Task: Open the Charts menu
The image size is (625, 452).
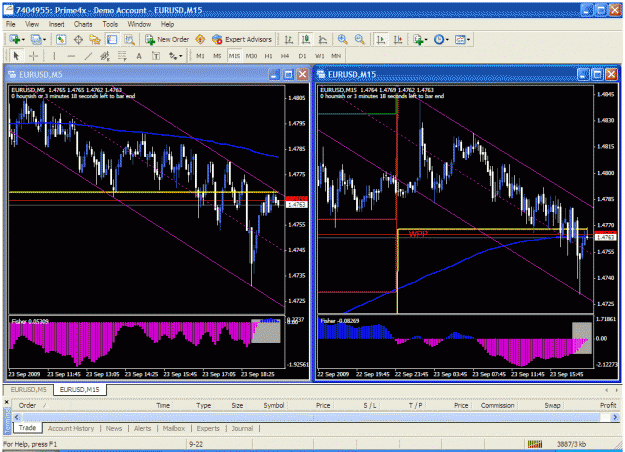Action: tap(83, 24)
